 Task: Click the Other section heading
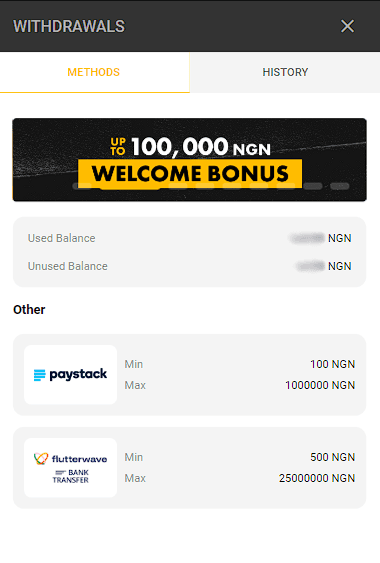(29, 310)
